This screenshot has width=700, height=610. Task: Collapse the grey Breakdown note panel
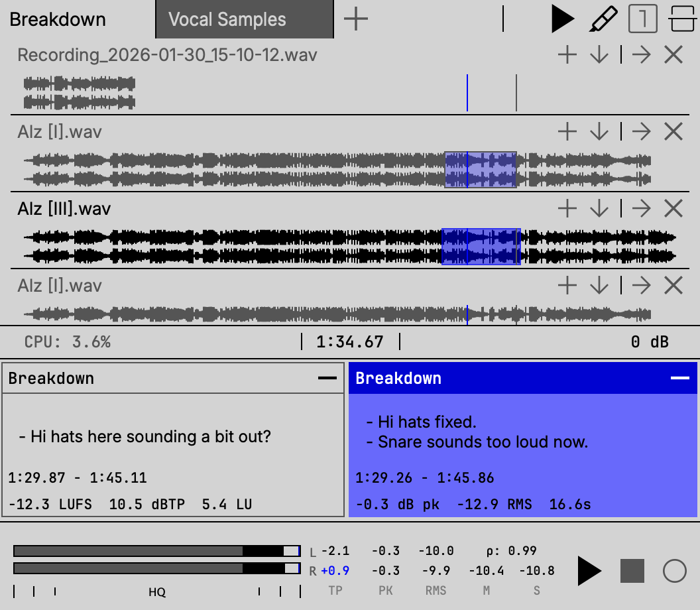[327, 378]
